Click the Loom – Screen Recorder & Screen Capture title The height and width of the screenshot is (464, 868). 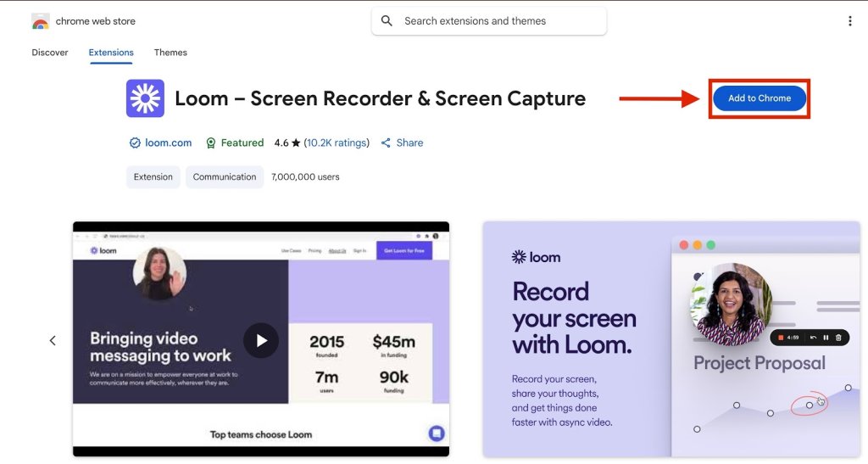pos(381,98)
